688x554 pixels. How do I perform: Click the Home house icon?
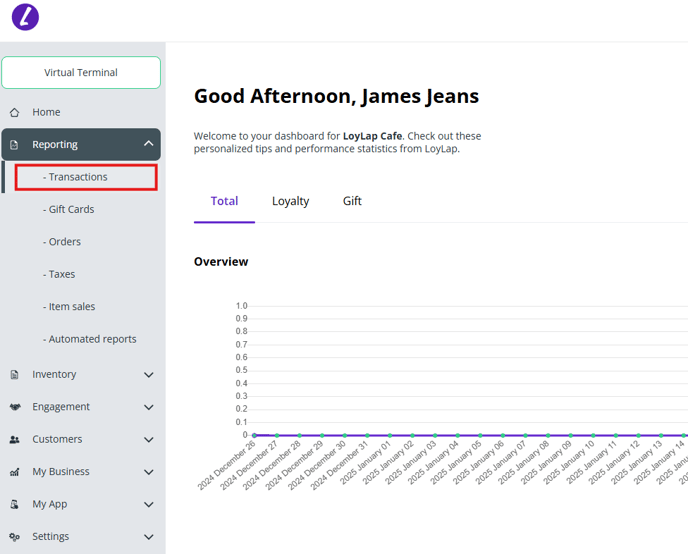click(x=14, y=112)
